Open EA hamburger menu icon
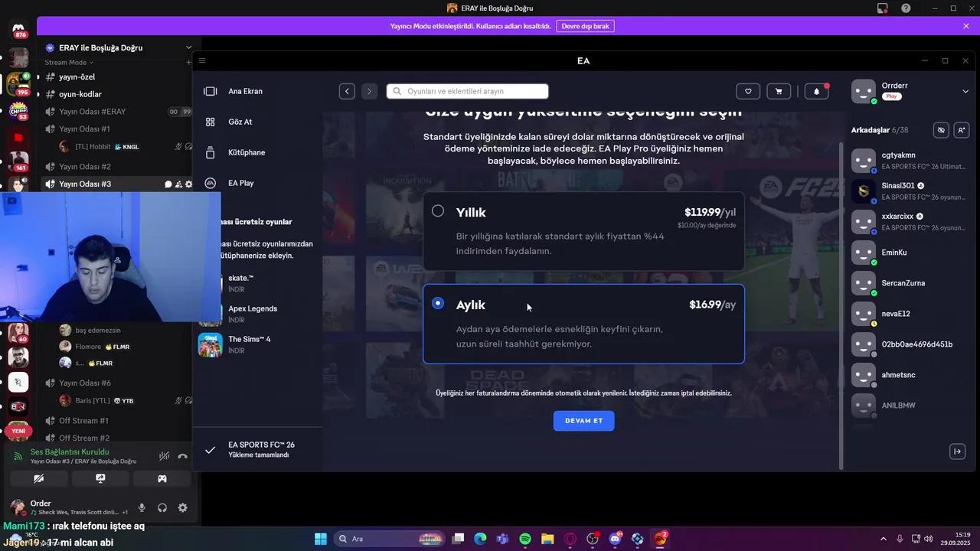Screen dimensions: 980x551 (x=202, y=60)
